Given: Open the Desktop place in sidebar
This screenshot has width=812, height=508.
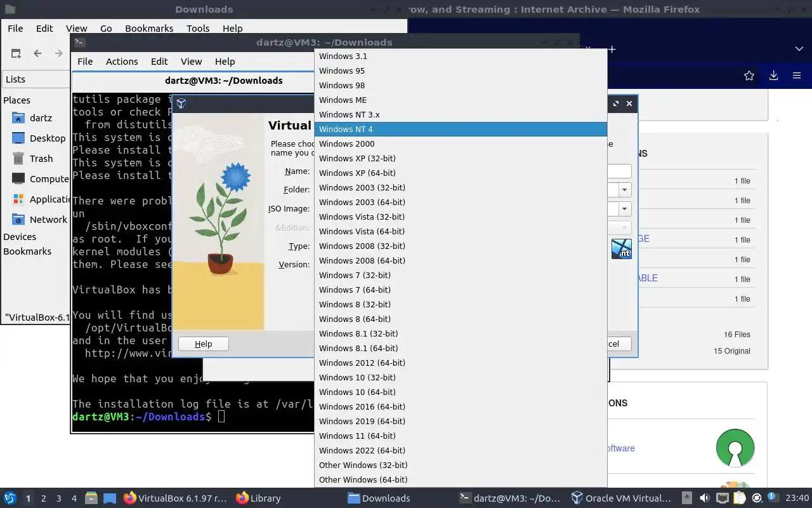Looking at the screenshot, I should click(x=48, y=138).
